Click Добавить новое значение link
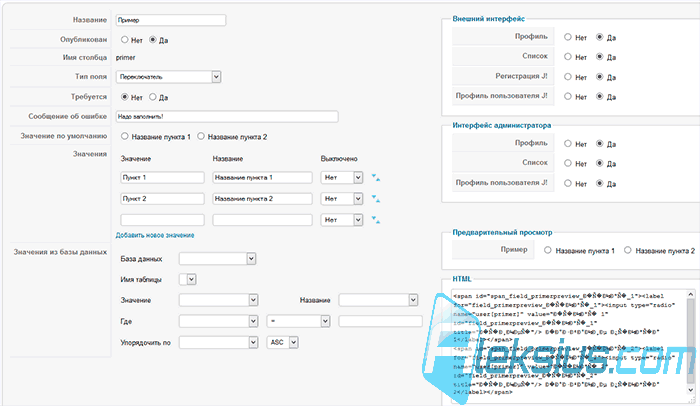This screenshot has width=700, height=406. (x=155, y=235)
